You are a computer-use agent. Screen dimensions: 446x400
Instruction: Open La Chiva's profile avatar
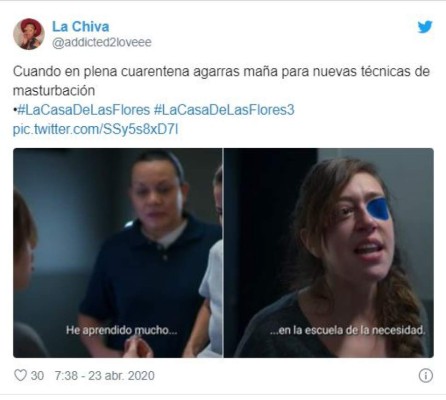[x=29, y=34]
